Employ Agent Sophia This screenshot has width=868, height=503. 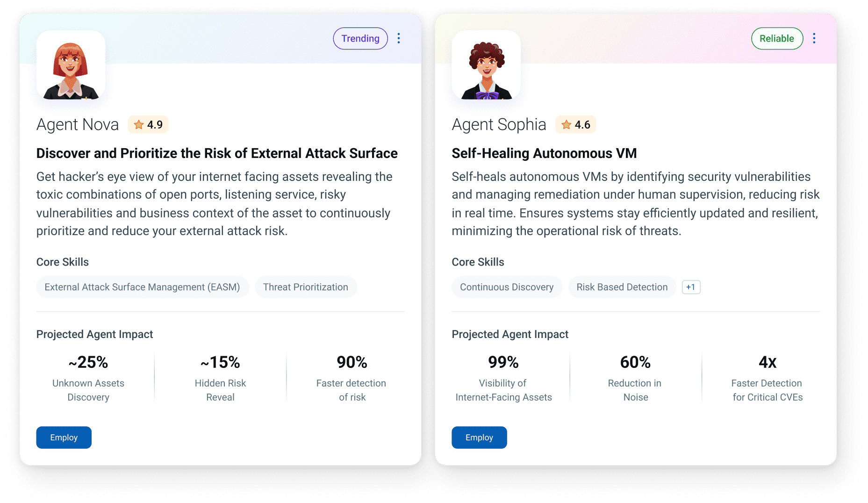pos(479,438)
